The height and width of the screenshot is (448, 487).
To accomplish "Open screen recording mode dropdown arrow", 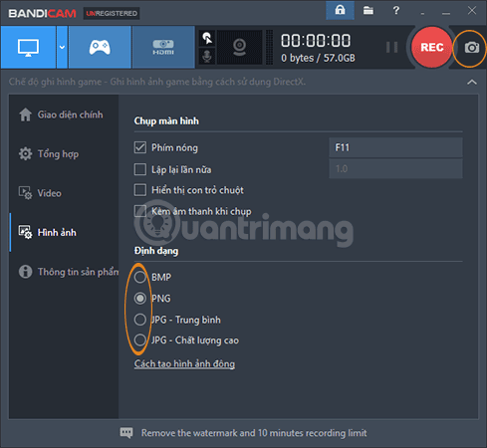I will pos(62,47).
